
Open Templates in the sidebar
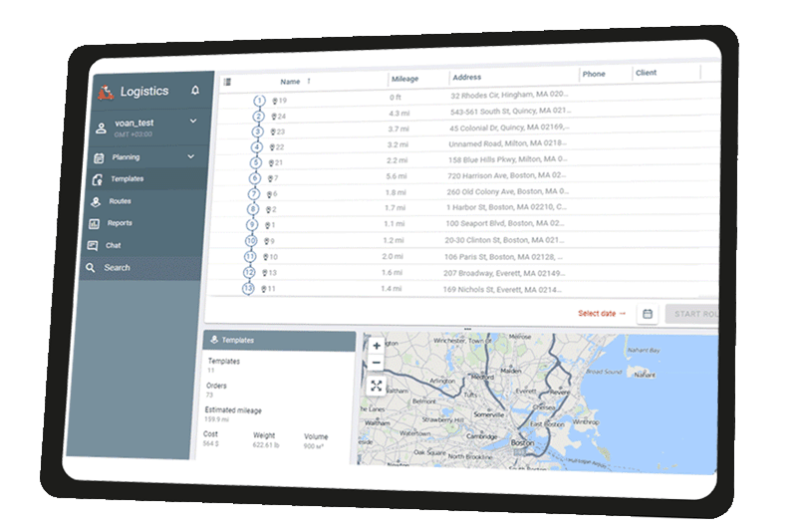(x=127, y=179)
